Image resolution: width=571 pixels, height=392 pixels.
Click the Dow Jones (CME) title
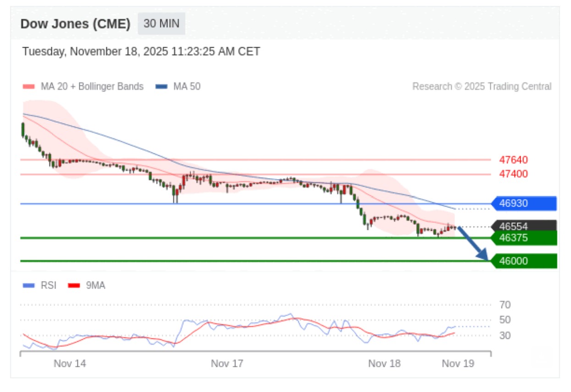pyautogui.click(x=76, y=24)
